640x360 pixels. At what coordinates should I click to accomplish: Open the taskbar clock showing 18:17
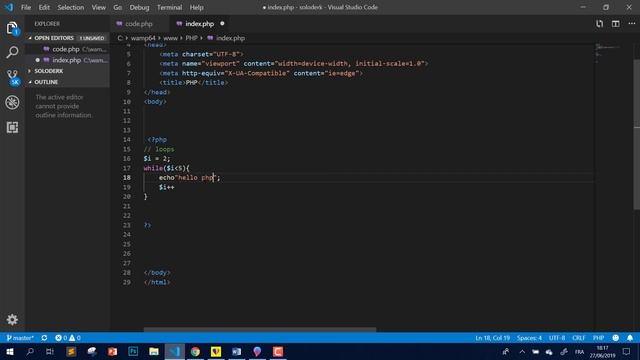click(x=602, y=351)
